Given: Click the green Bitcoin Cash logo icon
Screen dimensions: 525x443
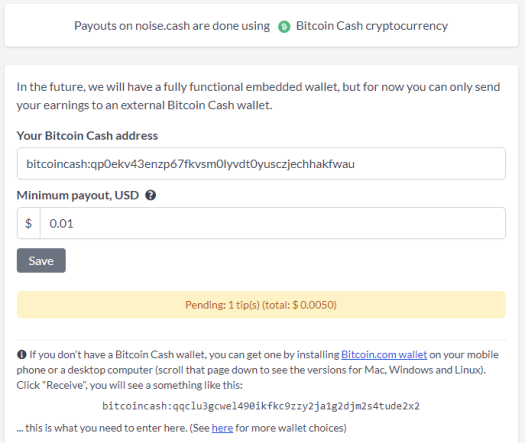Looking at the screenshot, I should [284, 27].
